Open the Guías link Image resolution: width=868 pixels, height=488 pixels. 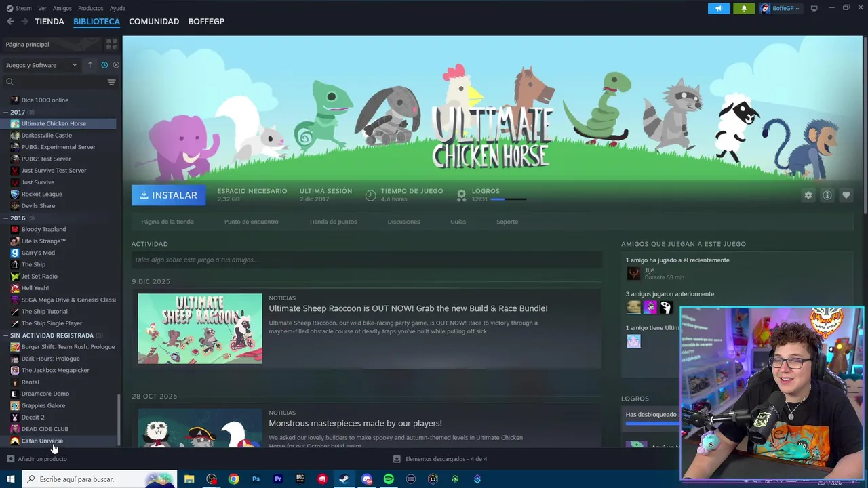tap(458, 222)
